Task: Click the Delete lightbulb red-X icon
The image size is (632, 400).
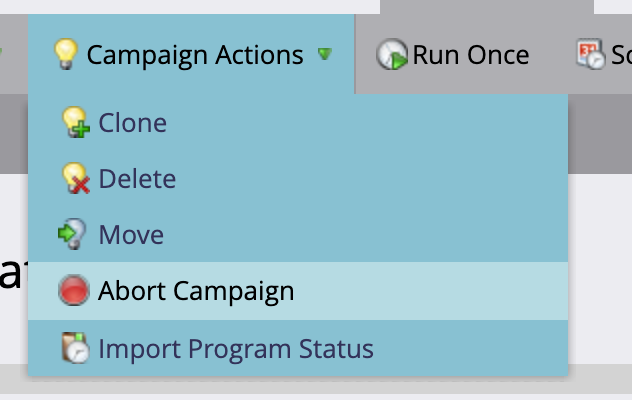Action: tap(75, 178)
